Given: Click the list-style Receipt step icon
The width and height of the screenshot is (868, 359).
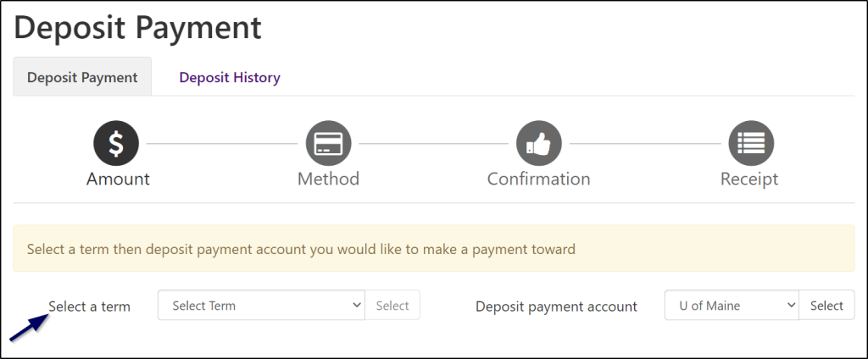Looking at the screenshot, I should tap(750, 144).
